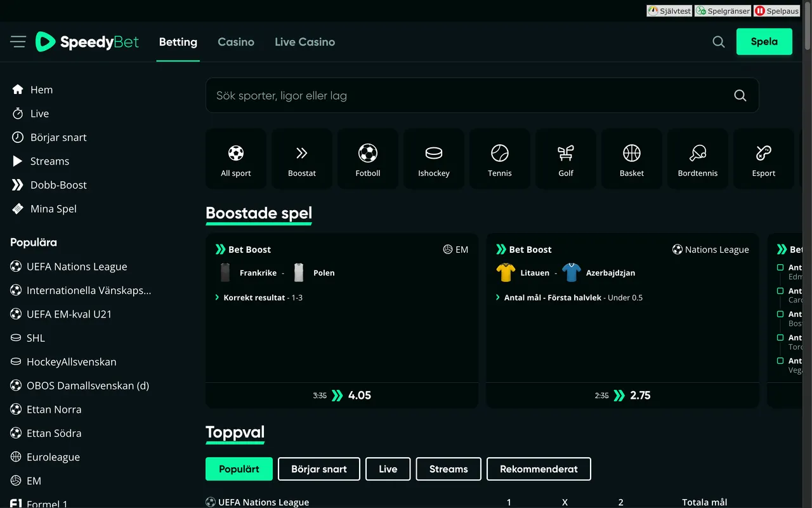The height and width of the screenshot is (508, 812).
Task: Click the Hem house icon in sidebar
Action: coord(18,90)
